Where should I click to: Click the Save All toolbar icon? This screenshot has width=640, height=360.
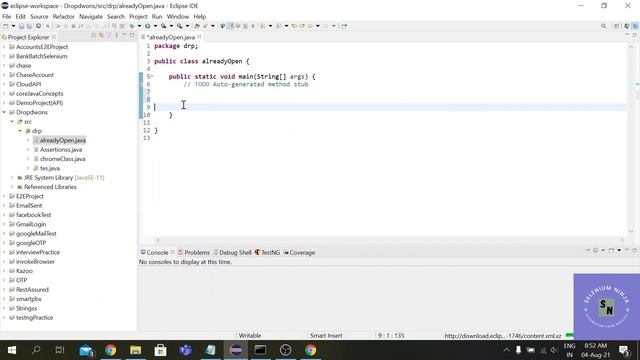coord(29,26)
